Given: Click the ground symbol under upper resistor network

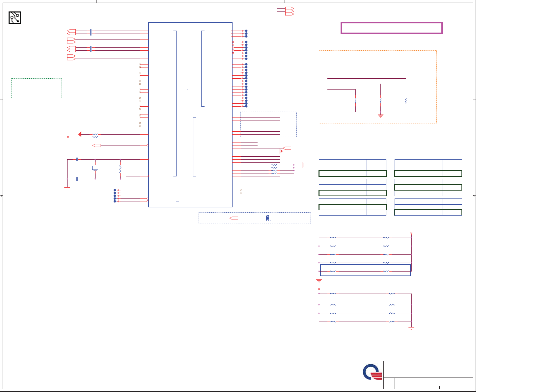Looking at the screenshot, I should (x=319, y=281).
